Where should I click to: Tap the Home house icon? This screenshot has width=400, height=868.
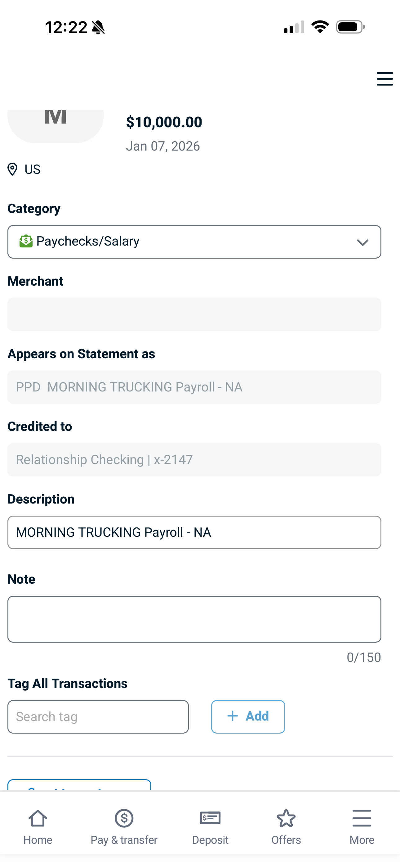click(38, 818)
